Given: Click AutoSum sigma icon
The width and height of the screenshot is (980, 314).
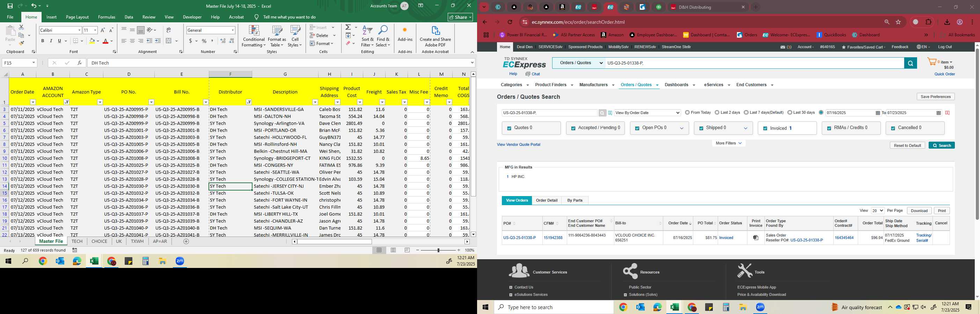Looking at the screenshot, I should (348, 27).
